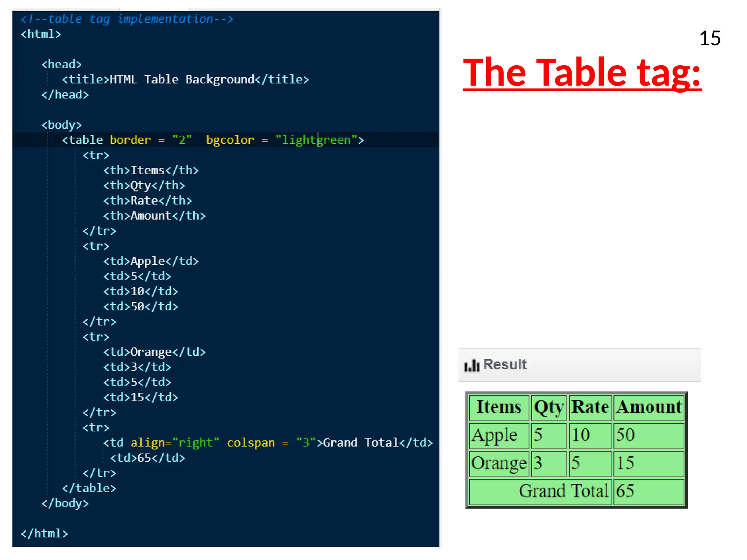
Task: Click the Orange amount cell showing 15
Action: (x=649, y=464)
